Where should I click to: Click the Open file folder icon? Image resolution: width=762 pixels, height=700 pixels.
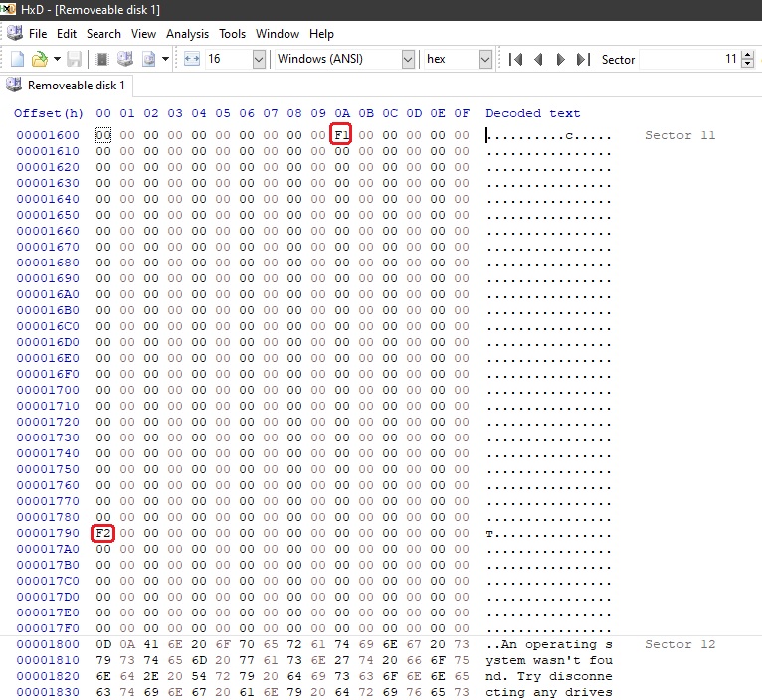coord(39,60)
